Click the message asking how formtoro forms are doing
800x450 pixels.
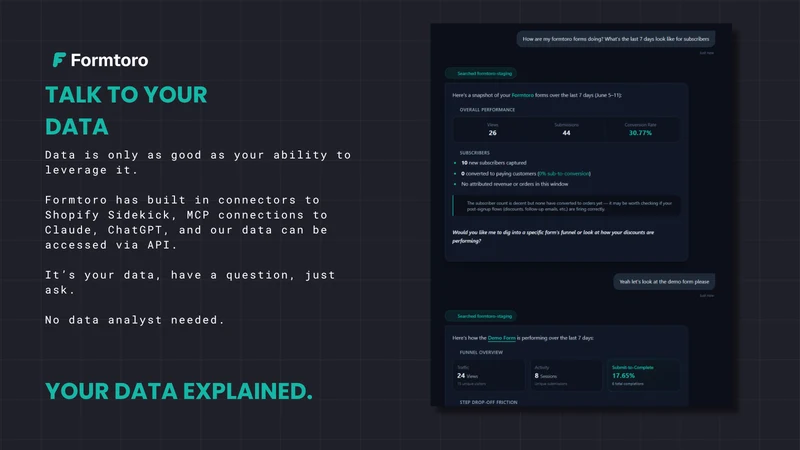[x=615, y=39]
